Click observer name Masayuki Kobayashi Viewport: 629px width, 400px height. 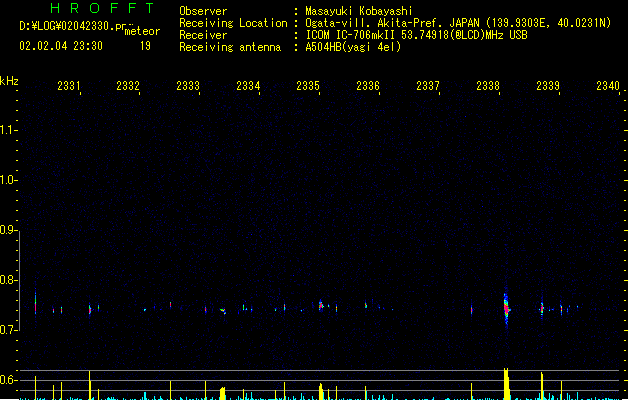pyautogui.click(x=359, y=11)
